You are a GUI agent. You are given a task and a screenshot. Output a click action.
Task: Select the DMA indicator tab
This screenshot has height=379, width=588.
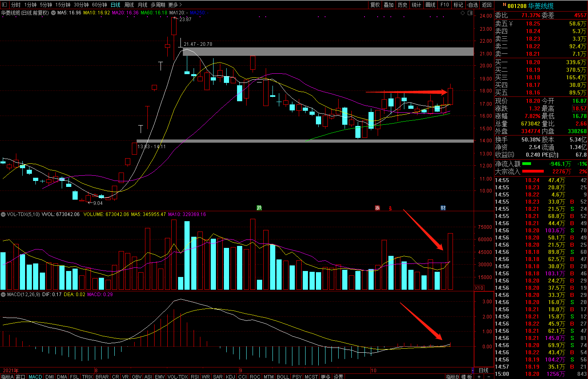pyautogui.click(x=62, y=377)
